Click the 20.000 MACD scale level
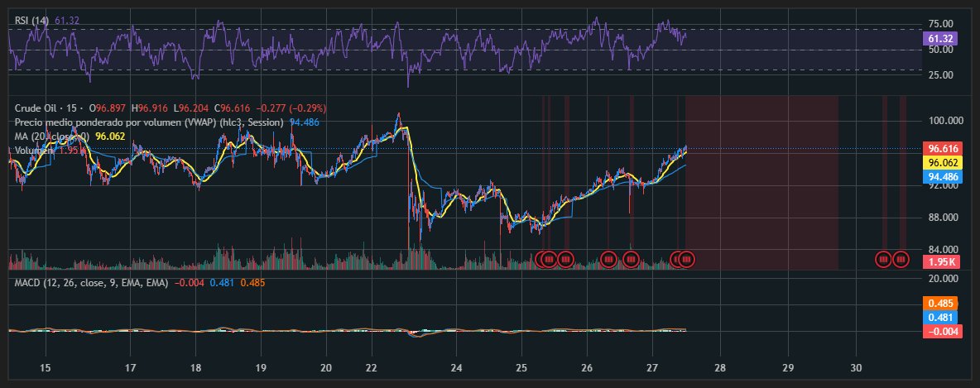Image resolution: width=980 pixels, height=388 pixels. click(x=943, y=278)
